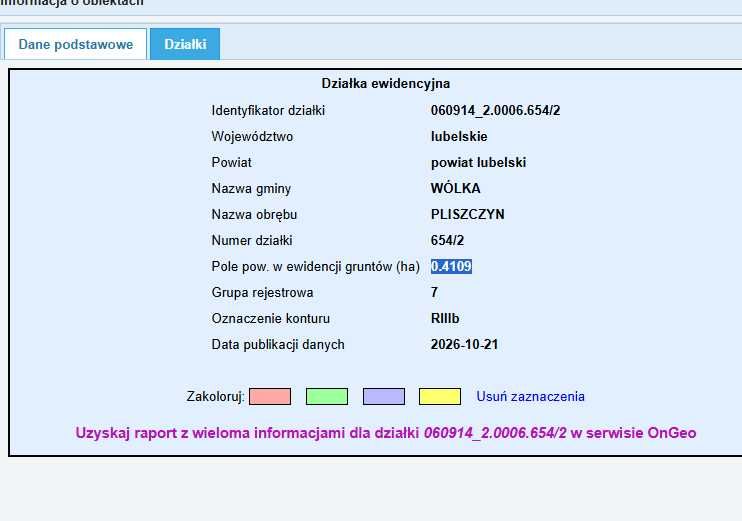The image size is (742, 521).
Task: Click the Grupa rejestrowa label
Action: click(262, 292)
